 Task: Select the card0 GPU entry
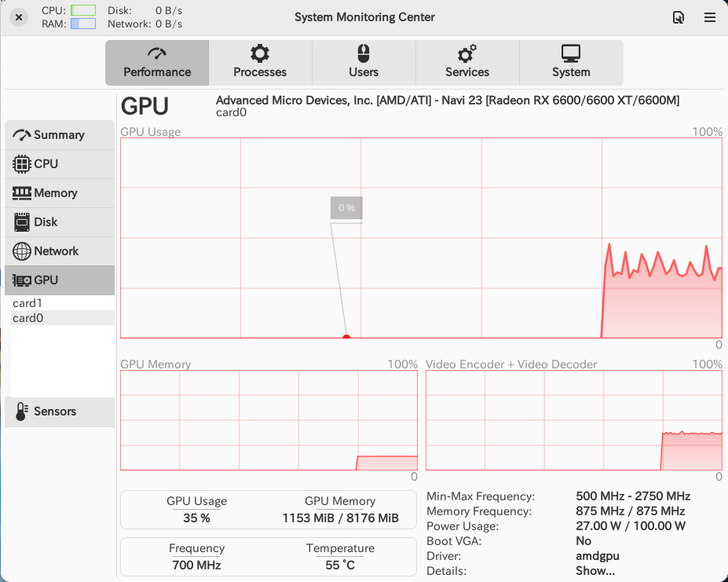[x=27, y=317]
